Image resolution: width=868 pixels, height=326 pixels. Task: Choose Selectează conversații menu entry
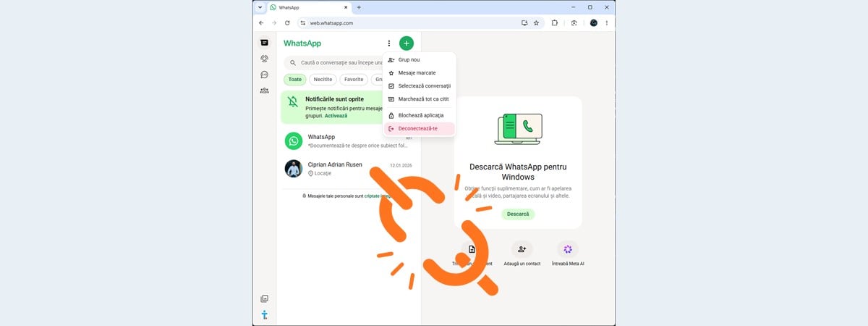[x=420, y=85]
